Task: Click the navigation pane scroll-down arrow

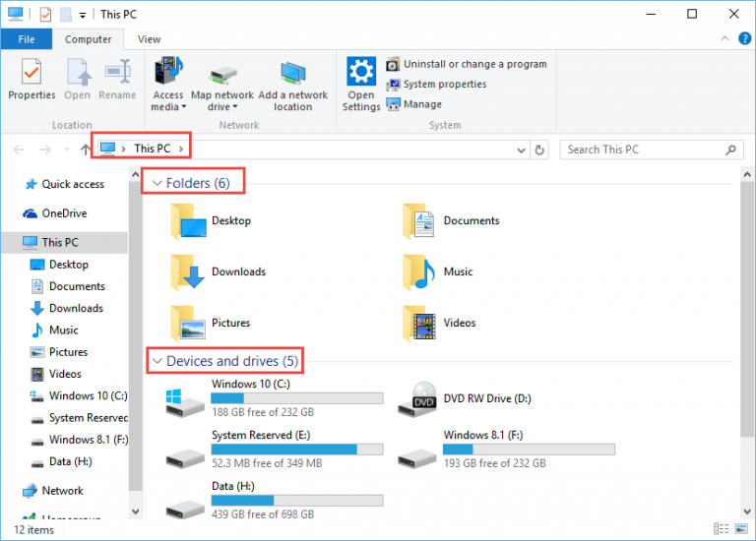Action: tap(136, 511)
